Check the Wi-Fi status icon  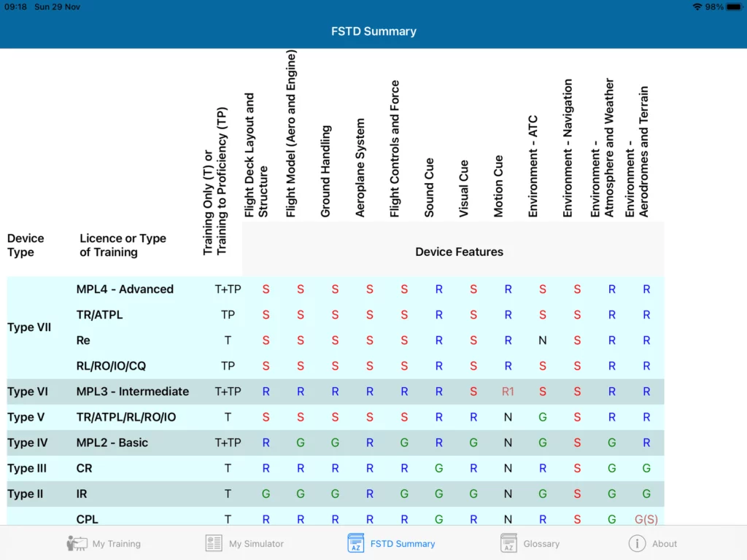click(x=697, y=7)
